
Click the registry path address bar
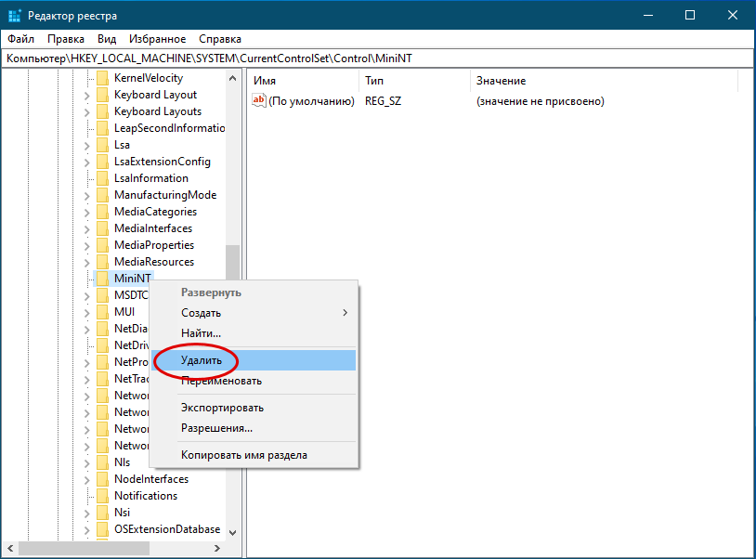377,58
